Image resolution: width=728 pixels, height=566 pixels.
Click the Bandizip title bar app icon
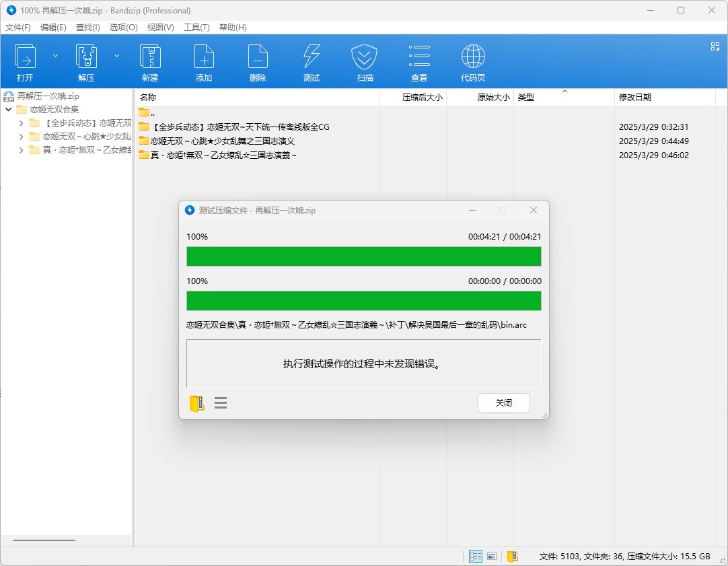tap(11, 10)
